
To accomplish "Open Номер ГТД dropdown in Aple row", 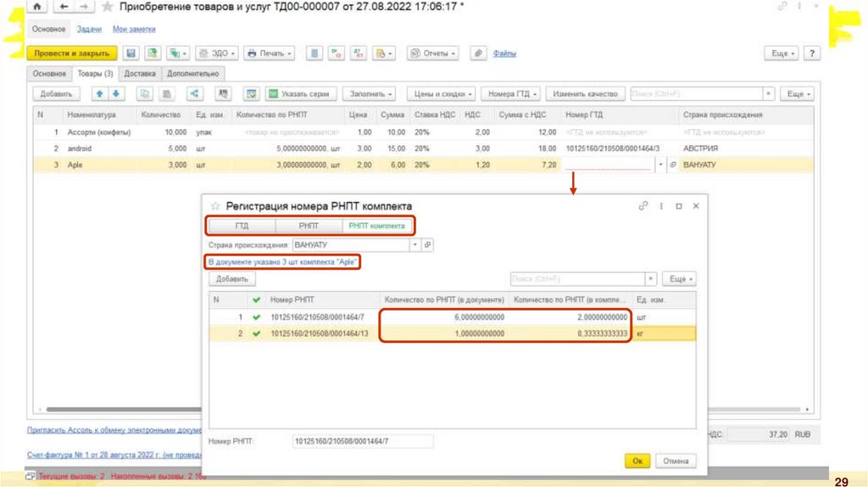I will click(660, 165).
